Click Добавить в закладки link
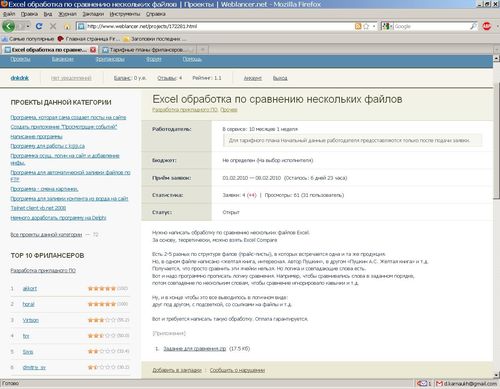The width and height of the screenshot is (500, 389). click(x=177, y=370)
